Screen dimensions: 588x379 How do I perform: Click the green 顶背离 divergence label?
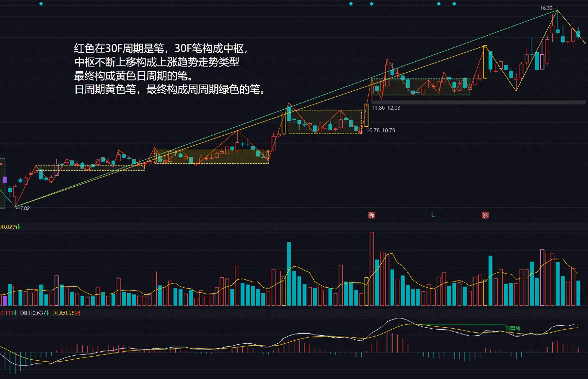(513, 328)
